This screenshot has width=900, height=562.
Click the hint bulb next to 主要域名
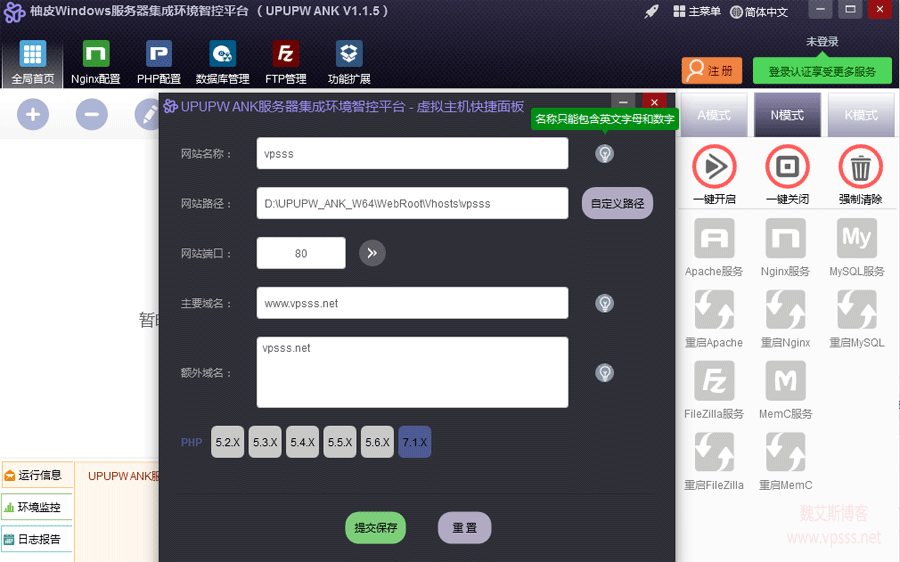(604, 303)
